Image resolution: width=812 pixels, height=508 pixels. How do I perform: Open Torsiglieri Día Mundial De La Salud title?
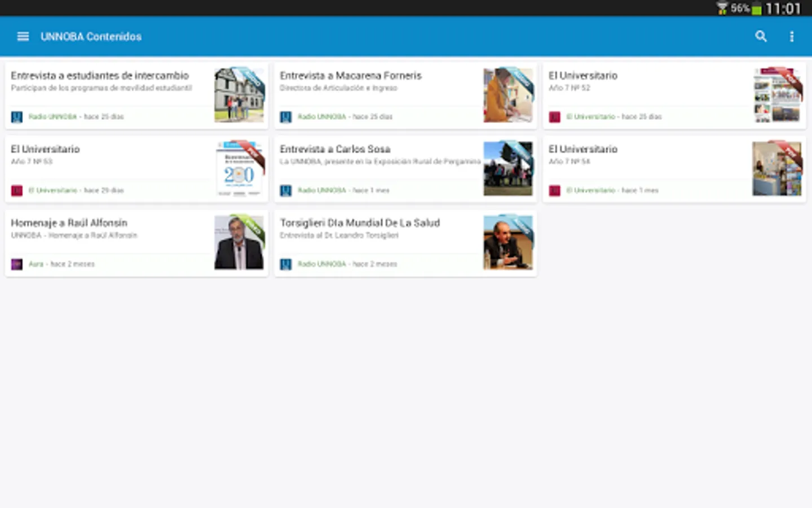click(x=360, y=223)
